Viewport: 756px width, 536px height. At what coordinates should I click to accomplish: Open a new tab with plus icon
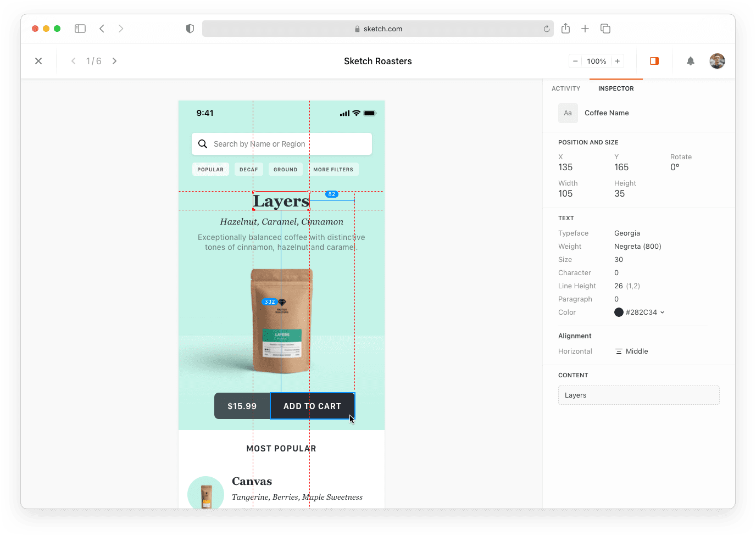tap(585, 29)
